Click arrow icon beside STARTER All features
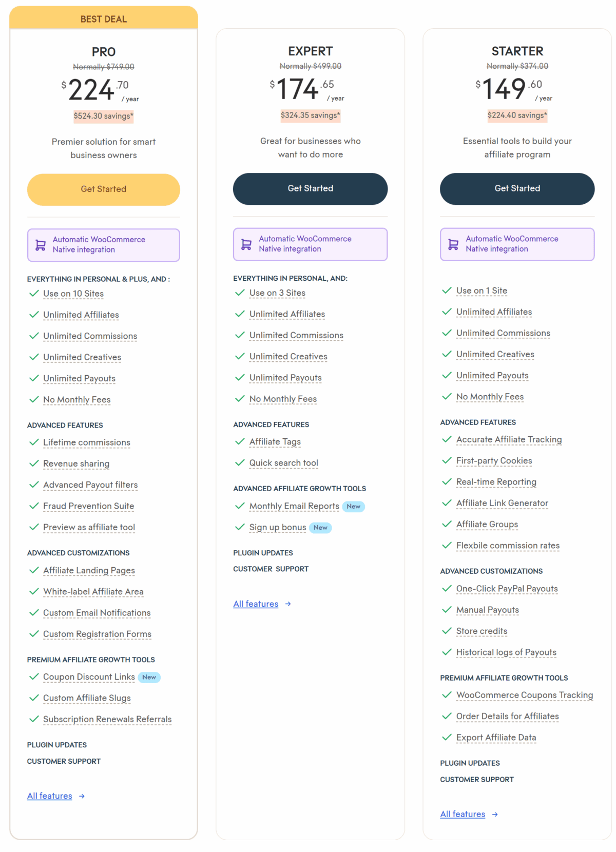Screen dimensions: 616x852 coord(495,815)
